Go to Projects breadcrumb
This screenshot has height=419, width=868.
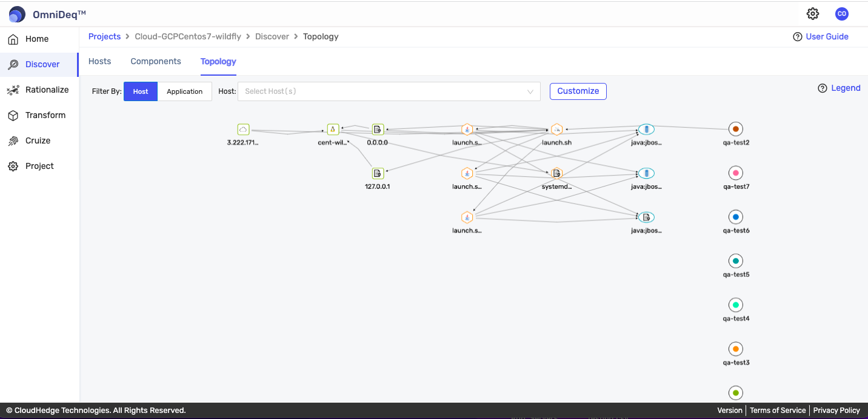pos(104,37)
